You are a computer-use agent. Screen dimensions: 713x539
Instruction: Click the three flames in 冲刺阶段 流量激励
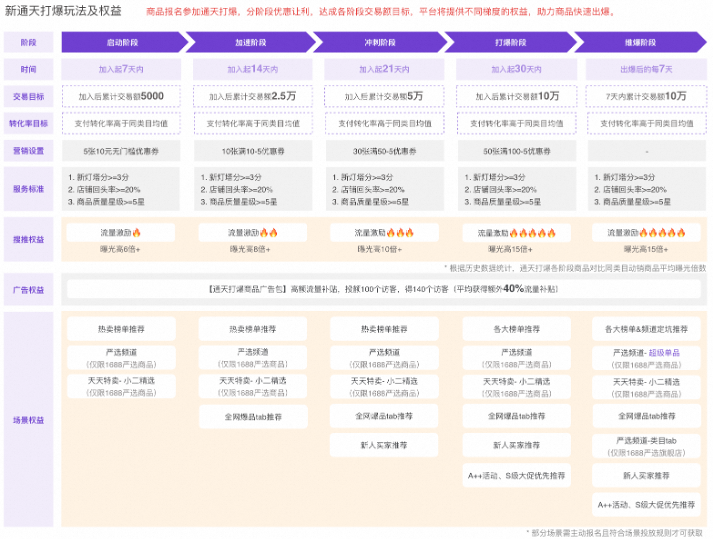coord(404,232)
